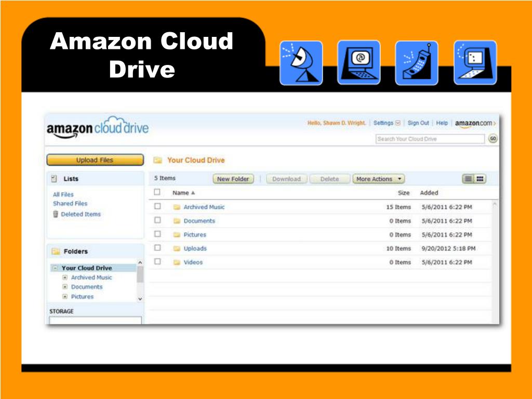Click the '15 Items' size cell
532x399 pixels.
pos(398,207)
